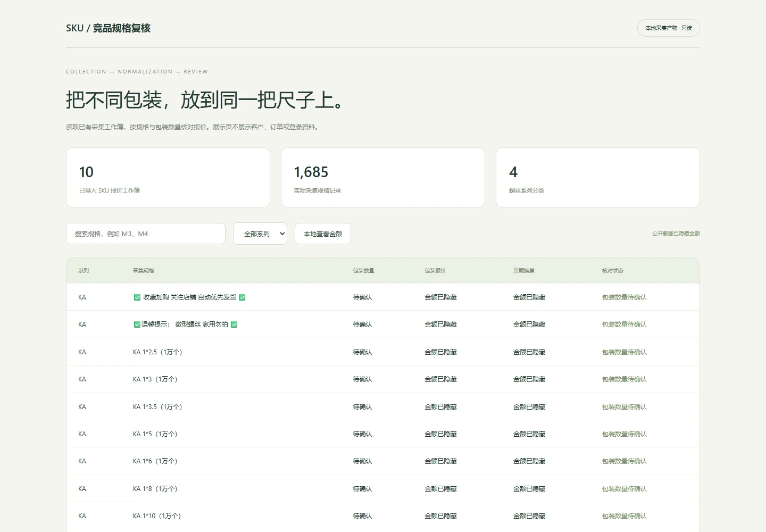Select the KA 1*2.5（1万个）spec cell
The width and height of the screenshot is (766, 532).
point(157,352)
